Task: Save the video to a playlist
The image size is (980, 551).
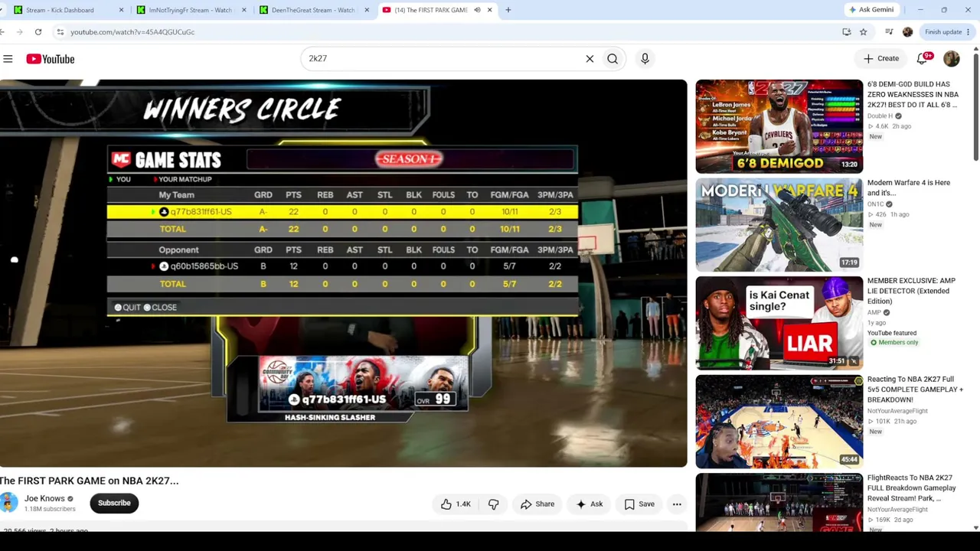Action: pos(639,504)
